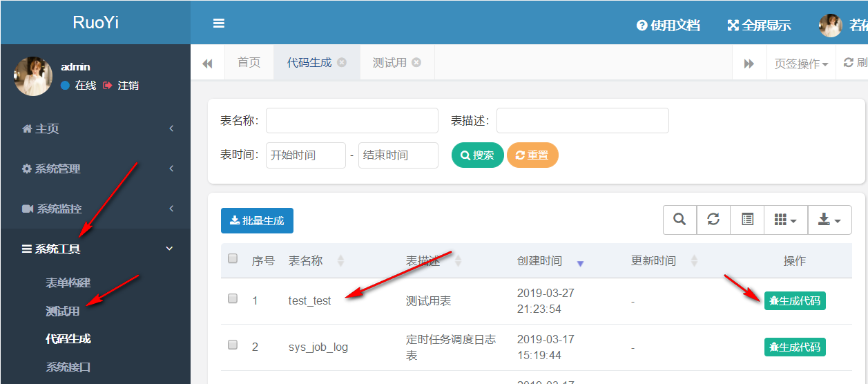Focus the 表名称 input field
The width and height of the screenshot is (868, 384).
[352, 120]
